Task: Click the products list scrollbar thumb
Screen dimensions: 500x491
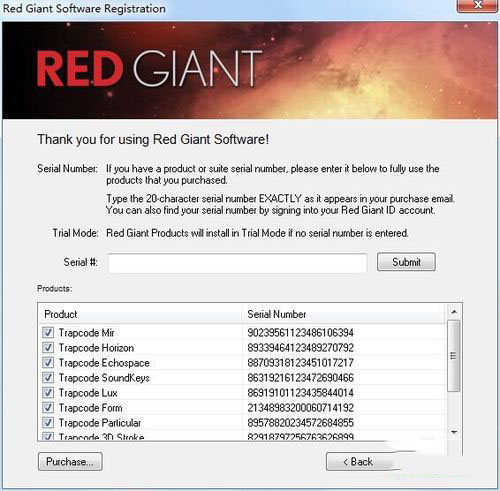Action: click(454, 356)
